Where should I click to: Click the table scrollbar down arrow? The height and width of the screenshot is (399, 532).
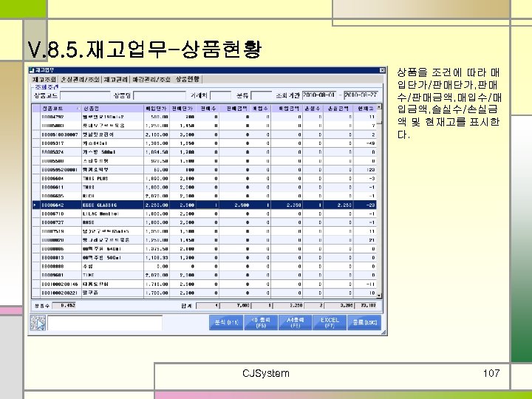pyautogui.click(x=379, y=296)
